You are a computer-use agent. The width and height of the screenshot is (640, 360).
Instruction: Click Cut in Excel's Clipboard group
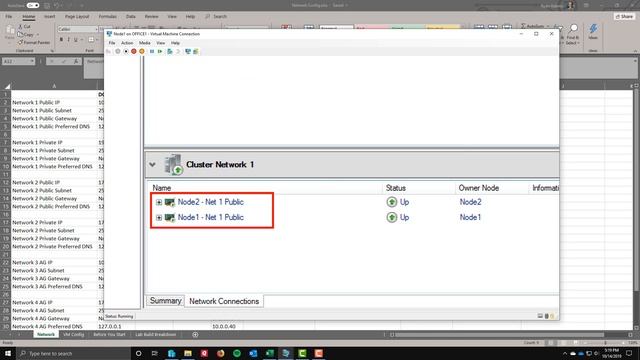[24, 27]
